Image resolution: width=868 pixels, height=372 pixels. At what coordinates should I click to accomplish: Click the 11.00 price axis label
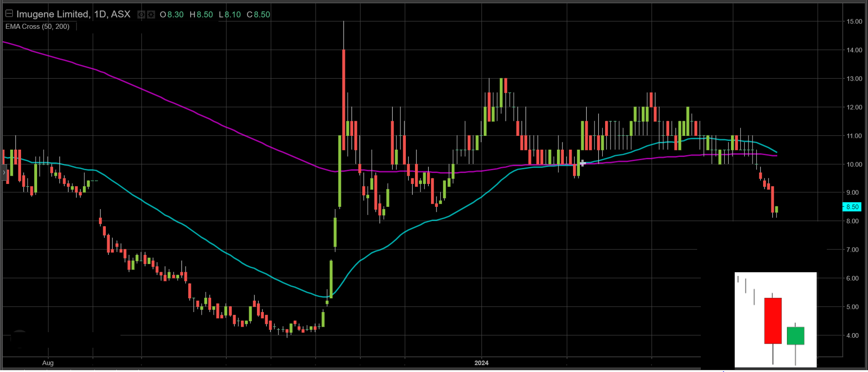(x=854, y=136)
